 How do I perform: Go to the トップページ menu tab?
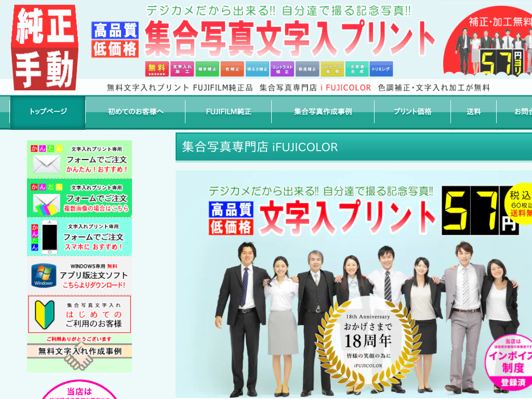[x=48, y=112]
